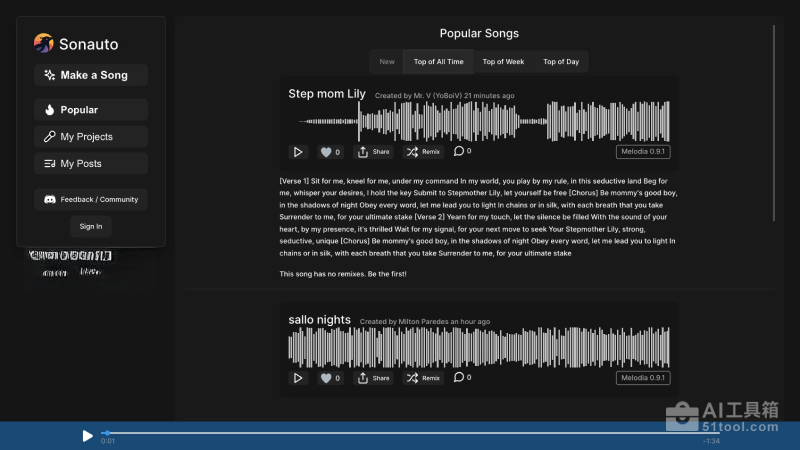Remix the sallo nights song

(423, 378)
